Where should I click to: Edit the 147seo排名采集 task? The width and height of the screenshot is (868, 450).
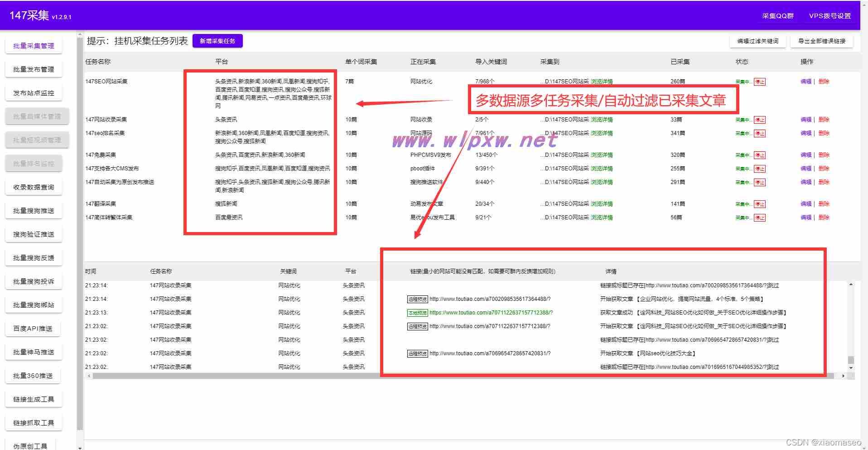pos(806,133)
